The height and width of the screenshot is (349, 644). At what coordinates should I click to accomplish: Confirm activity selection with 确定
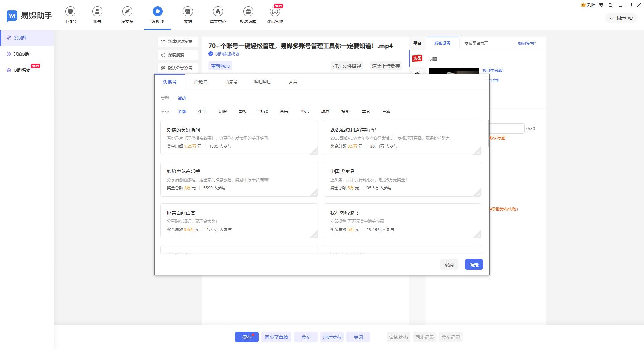click(473, 264)
